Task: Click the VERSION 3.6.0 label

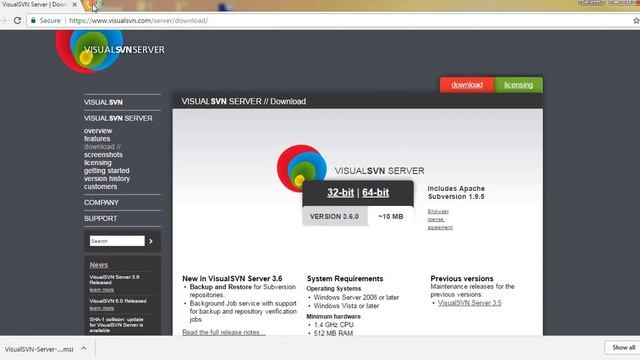Action: click(334, 216)
